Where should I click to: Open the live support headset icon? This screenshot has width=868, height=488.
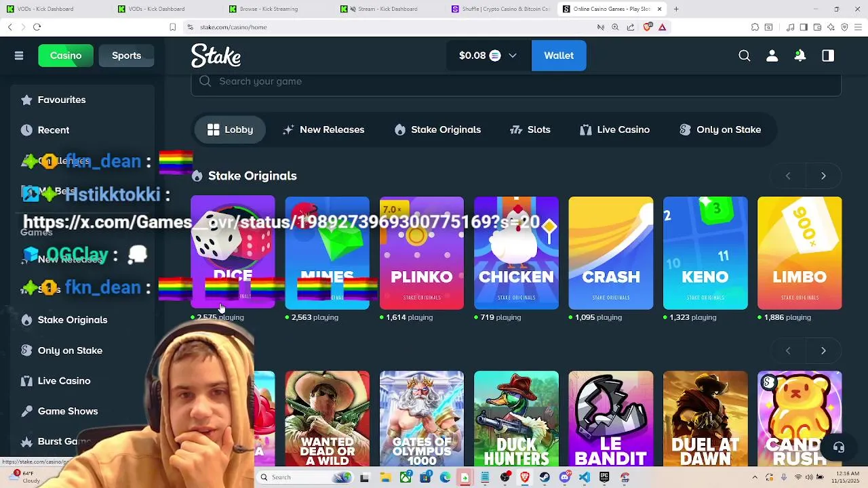tap(839, 447)
